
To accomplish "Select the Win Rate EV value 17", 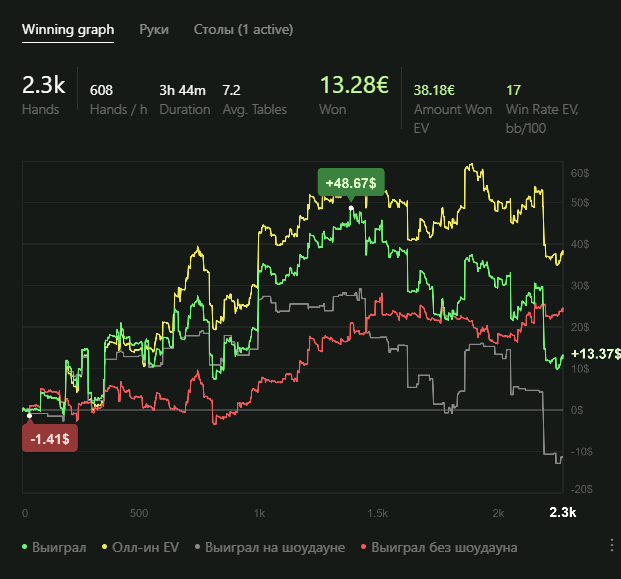I will coord(514,90).
